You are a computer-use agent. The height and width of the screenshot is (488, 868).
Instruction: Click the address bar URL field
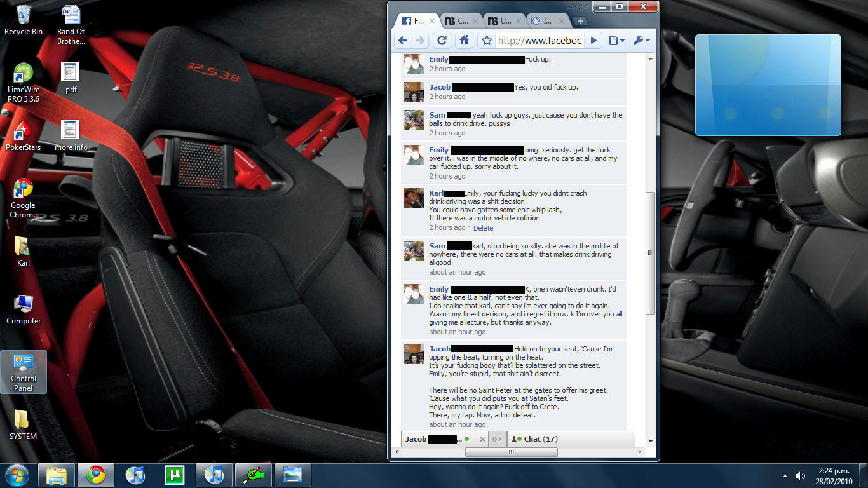coord(539,41)
